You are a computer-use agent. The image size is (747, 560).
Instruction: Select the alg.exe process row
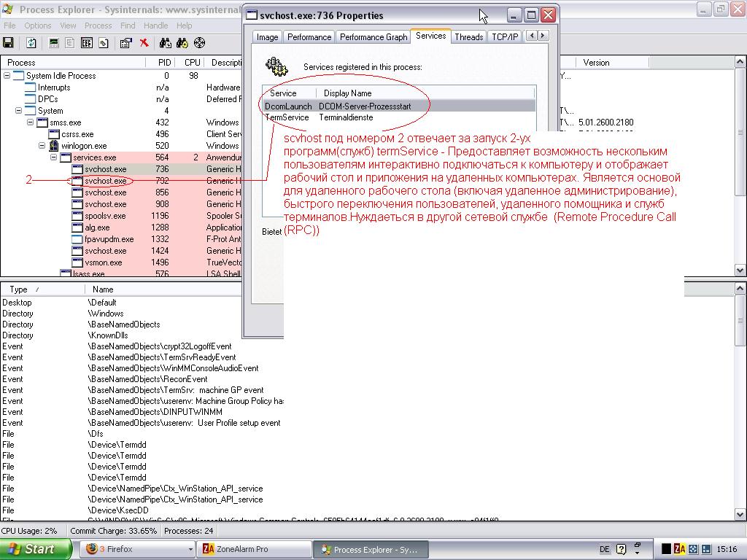[121, 227]
